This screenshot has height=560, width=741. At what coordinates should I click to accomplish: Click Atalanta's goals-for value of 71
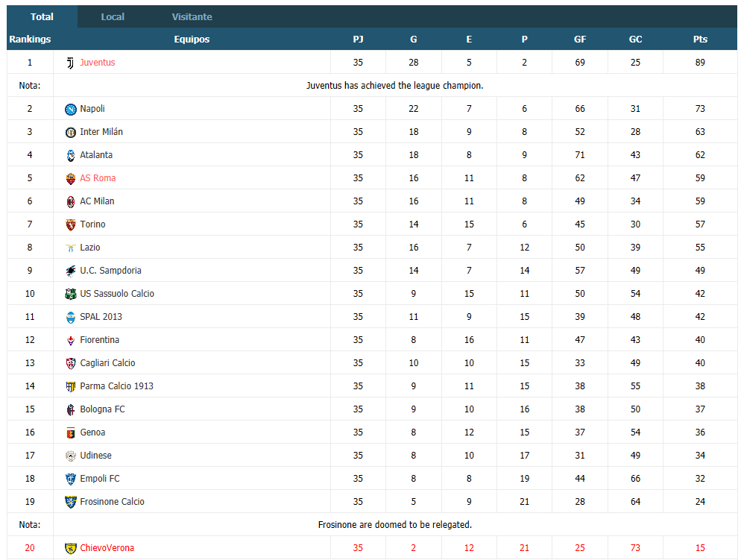[580, 155]
